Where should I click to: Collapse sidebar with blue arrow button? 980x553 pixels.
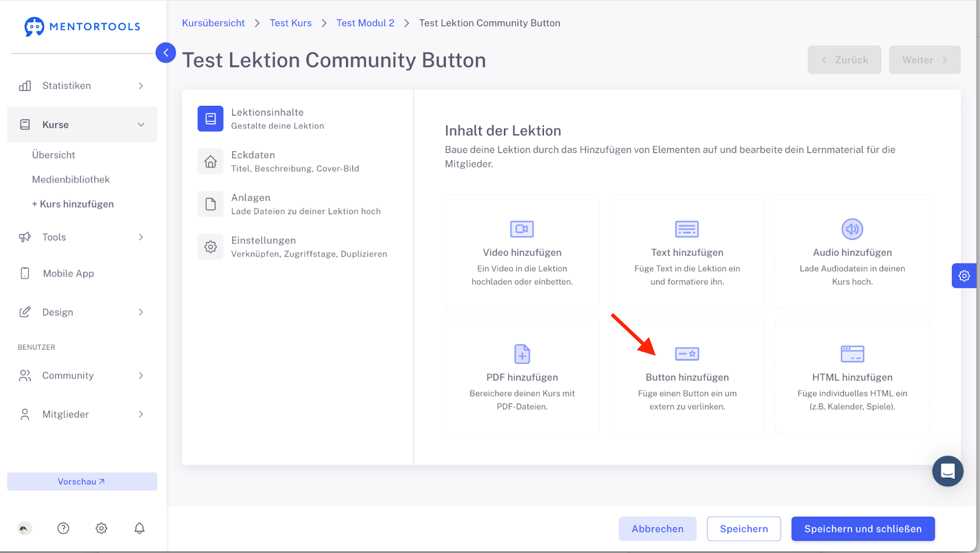tap(165, 53)
